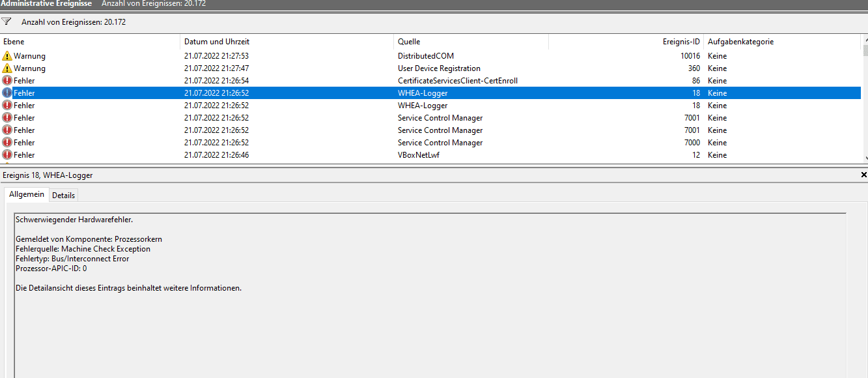Select the CertificateServicesClient-CertEnroll event row

(x=430, y=81)
